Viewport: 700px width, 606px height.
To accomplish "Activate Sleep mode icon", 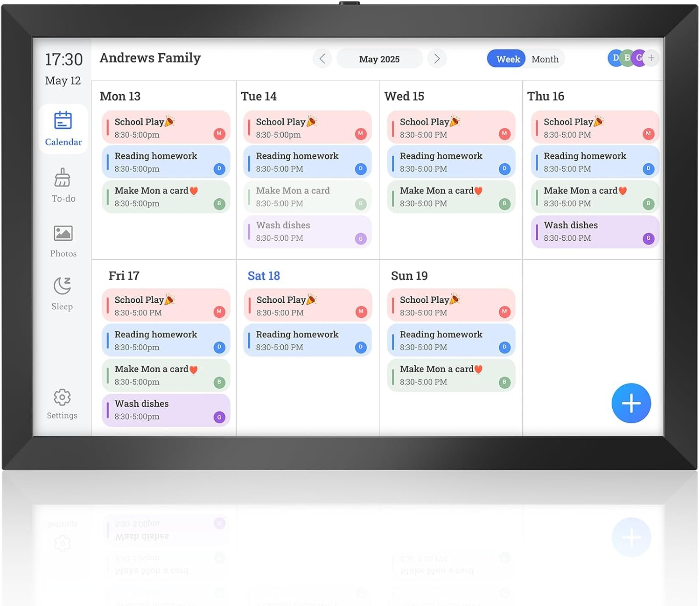I will click(x=62, y=293).
